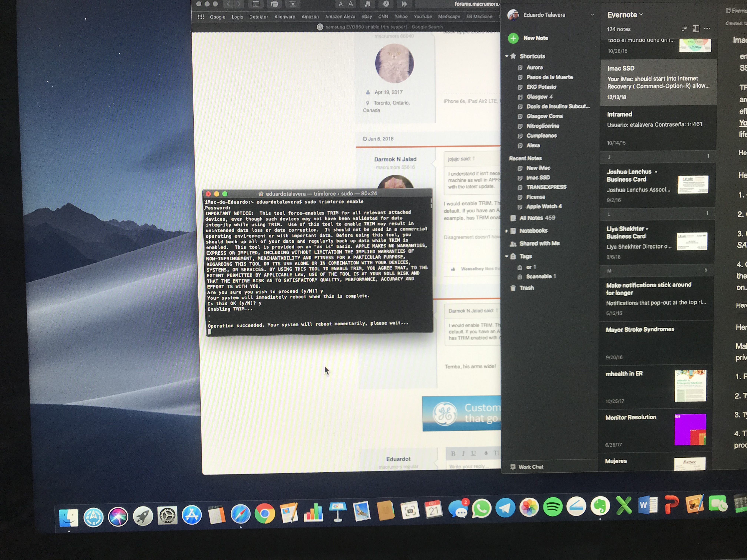Open Evernote elephant icon in dock
Viewport: 747px width, 560px height.
(600, 506)
